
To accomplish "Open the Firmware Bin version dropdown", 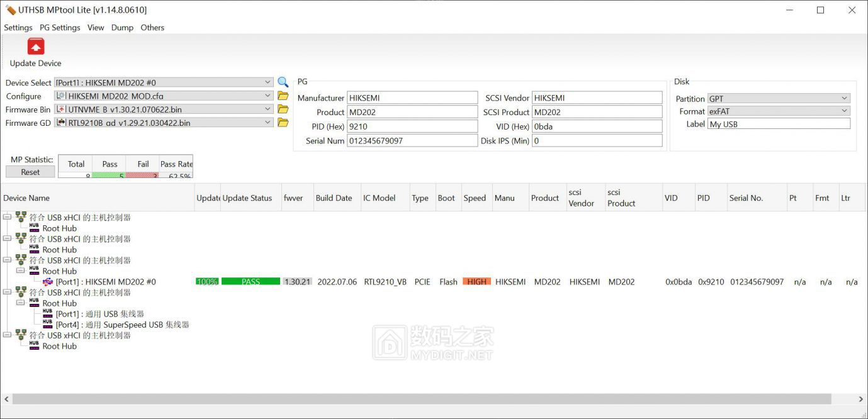I will click(268, 109).
